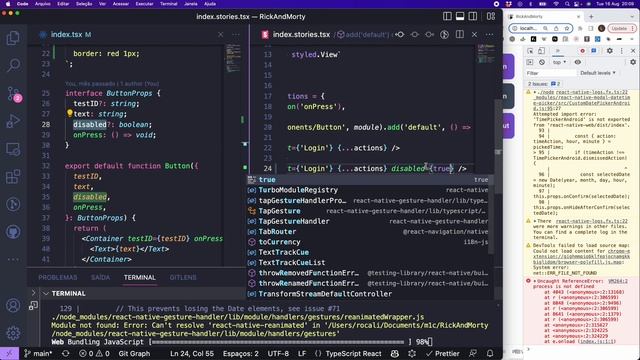Open the Explorer view in activity bar

(x=13, y=38)
